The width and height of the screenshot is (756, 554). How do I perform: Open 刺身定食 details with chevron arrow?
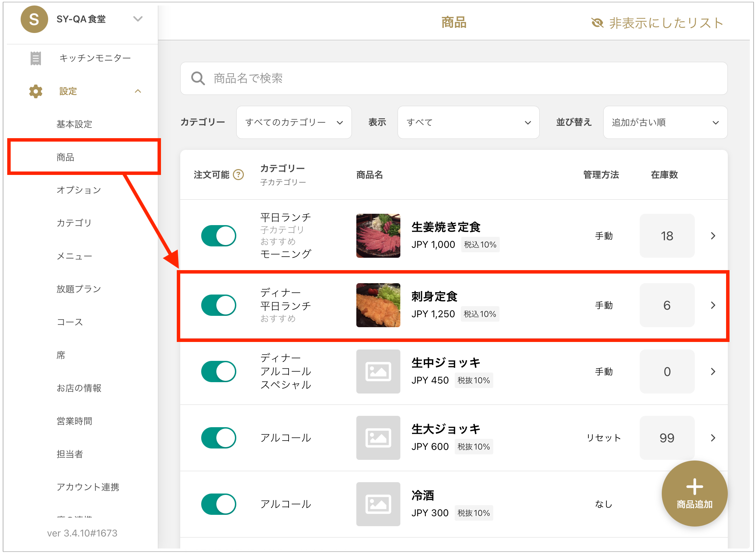(713, 305)
